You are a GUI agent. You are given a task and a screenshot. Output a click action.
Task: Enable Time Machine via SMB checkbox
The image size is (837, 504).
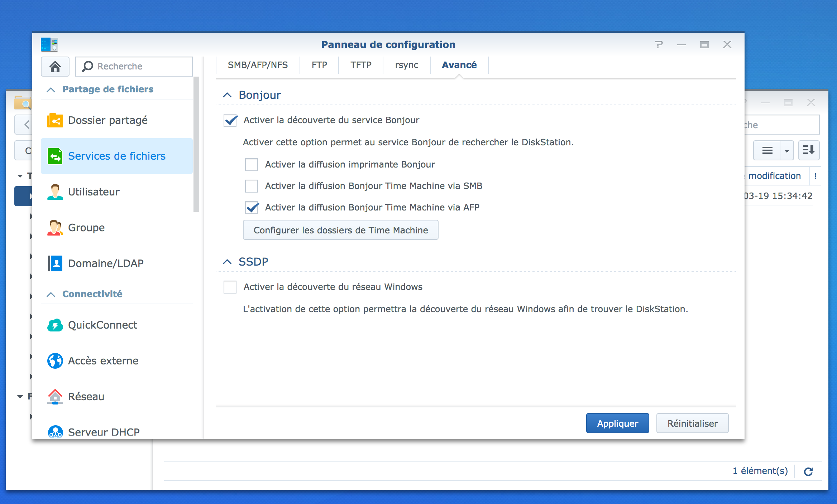tap(252, 186)
